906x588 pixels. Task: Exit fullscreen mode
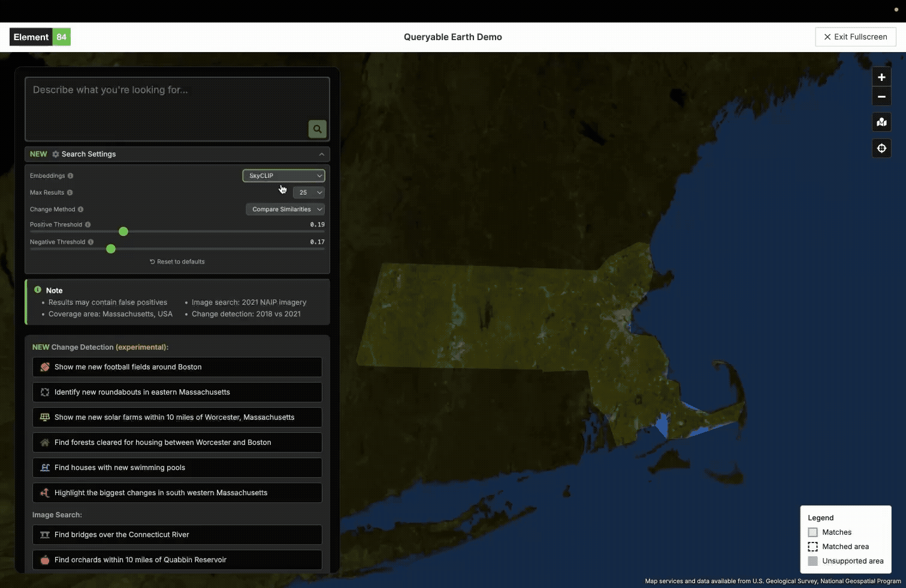click(x=855, y=37)
